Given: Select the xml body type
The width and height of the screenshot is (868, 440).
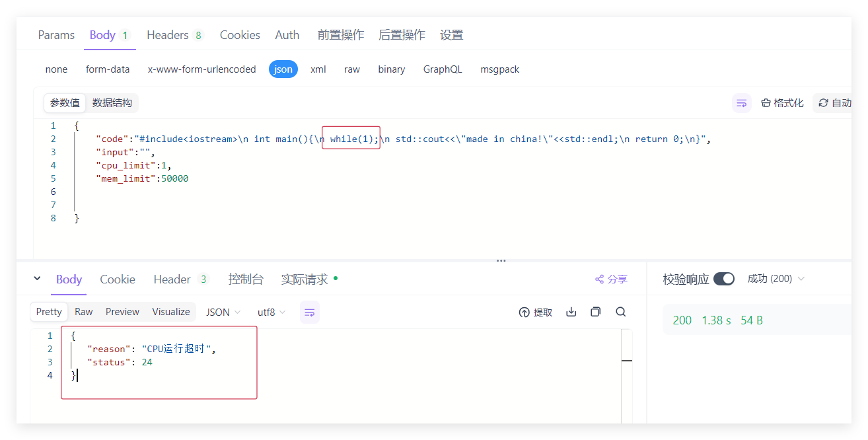Looking at the screenshot, I should click(x=318, y=69).
